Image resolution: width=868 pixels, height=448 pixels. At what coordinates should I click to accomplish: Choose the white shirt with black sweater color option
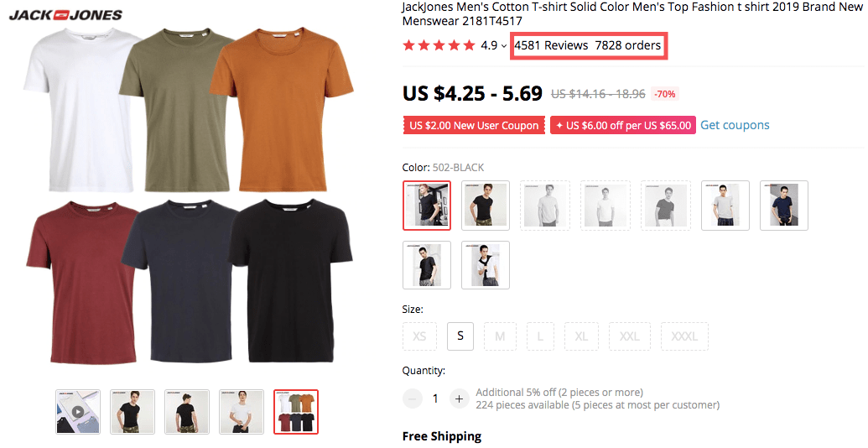tap(486, 266)
